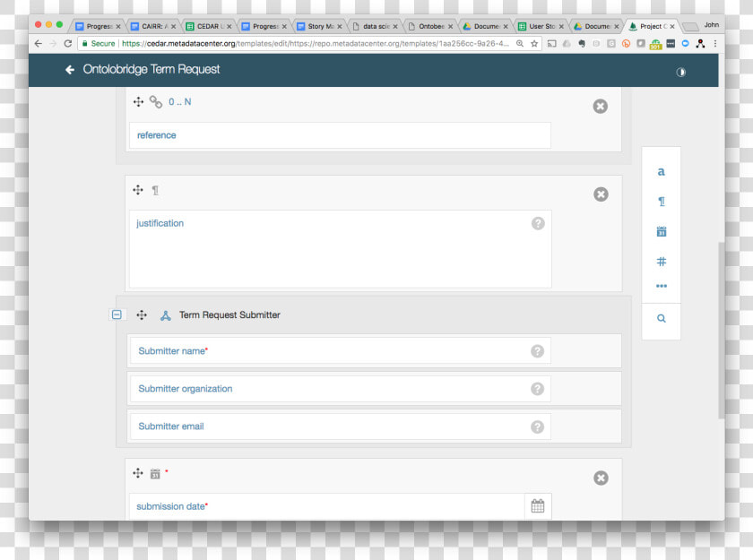Switch to the Story Ma browser tab
Screen dimensions: 753x560
tap(320, 26)
